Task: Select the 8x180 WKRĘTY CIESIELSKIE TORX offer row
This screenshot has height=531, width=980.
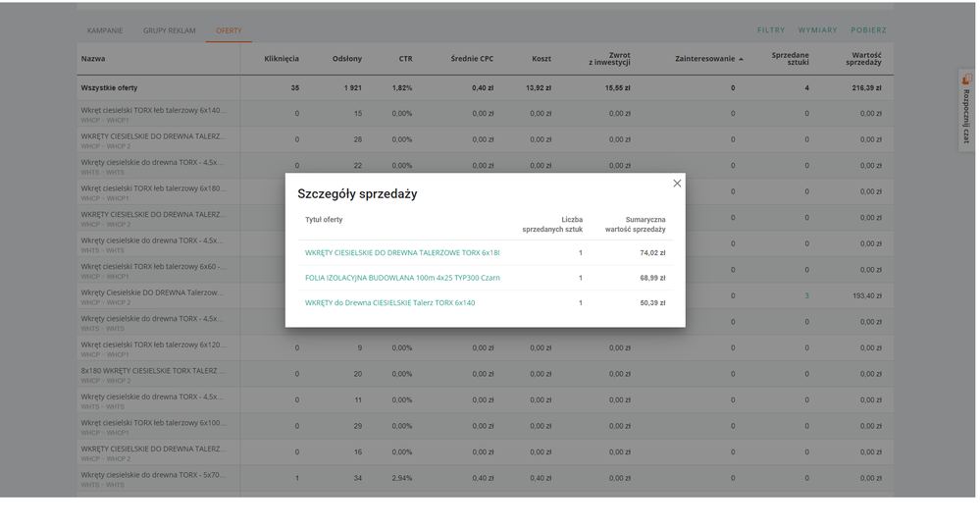Action: (x=153, y=372)
